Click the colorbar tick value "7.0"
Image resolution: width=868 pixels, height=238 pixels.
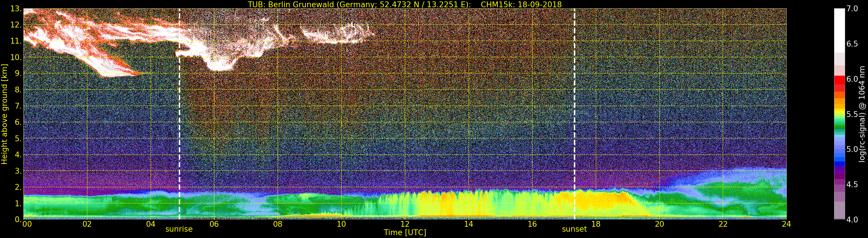point(852,9)
